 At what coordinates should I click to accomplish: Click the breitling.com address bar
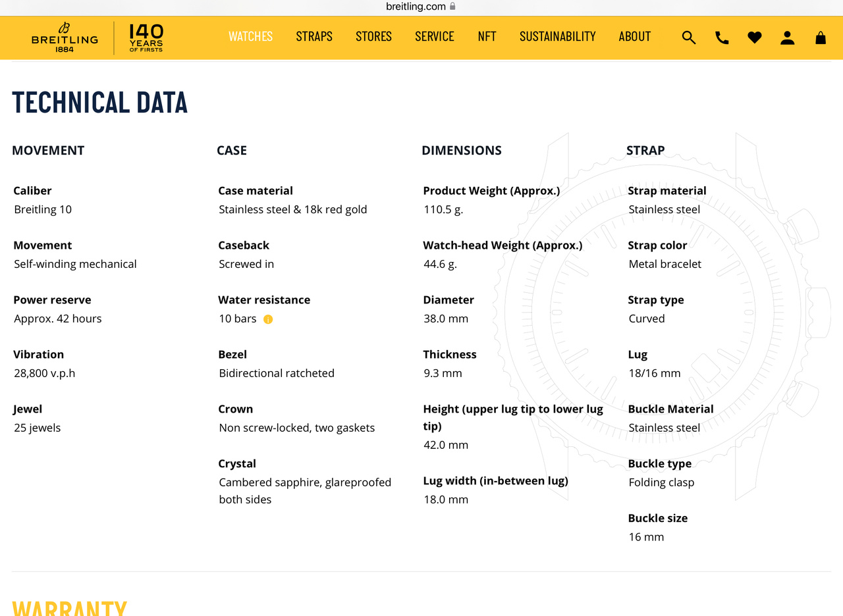(421, 7)
